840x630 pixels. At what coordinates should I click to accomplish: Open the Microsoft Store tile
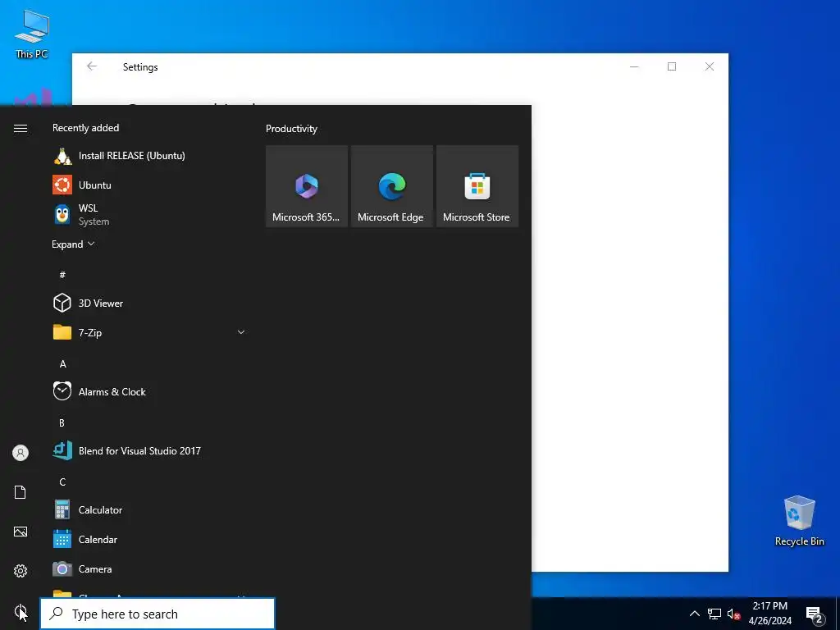[477, 186]
